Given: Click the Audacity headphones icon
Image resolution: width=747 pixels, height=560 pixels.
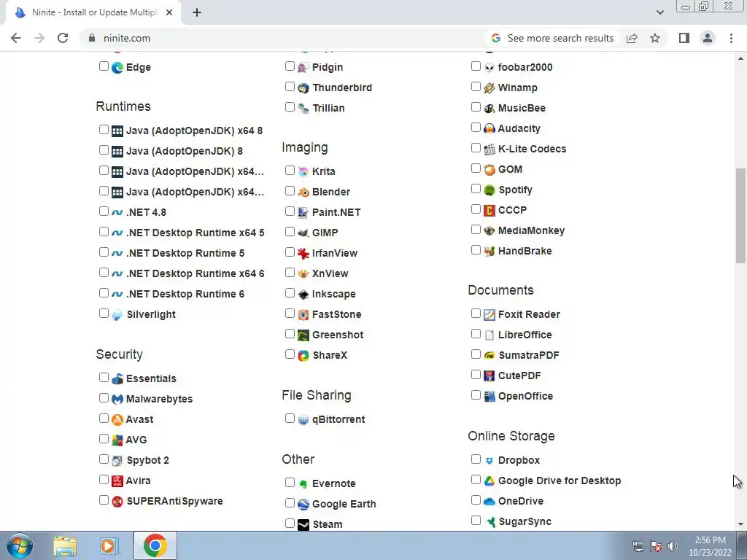Looking at the screenshot, I should tap(489, 128).
